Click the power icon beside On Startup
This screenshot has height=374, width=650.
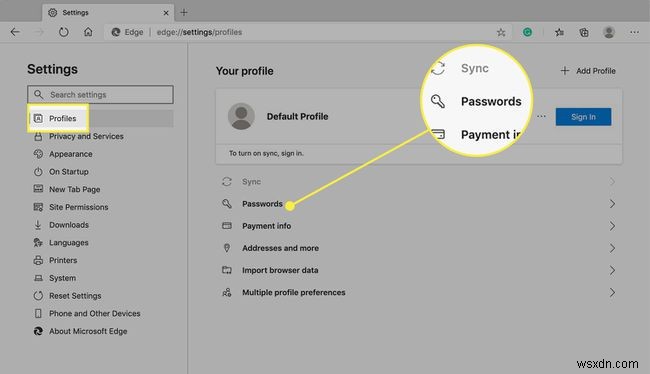[x=38, y=172]
